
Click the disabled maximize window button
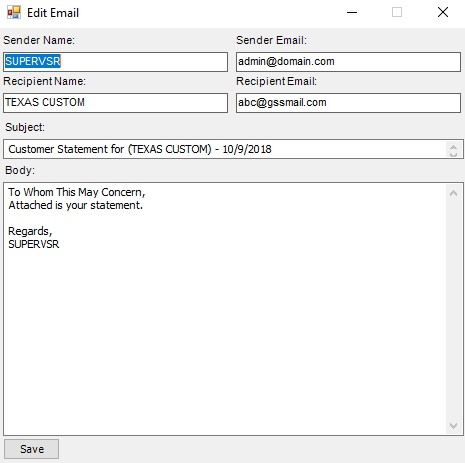click(x=397, y=12)
